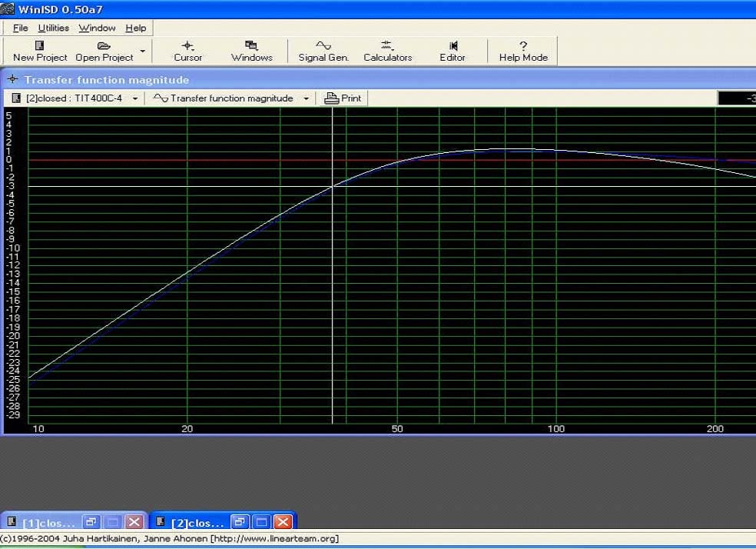Open the Open Project folder icon
Image resolution: width=756 pixels, height=549 pixels.
click(104, 47)
